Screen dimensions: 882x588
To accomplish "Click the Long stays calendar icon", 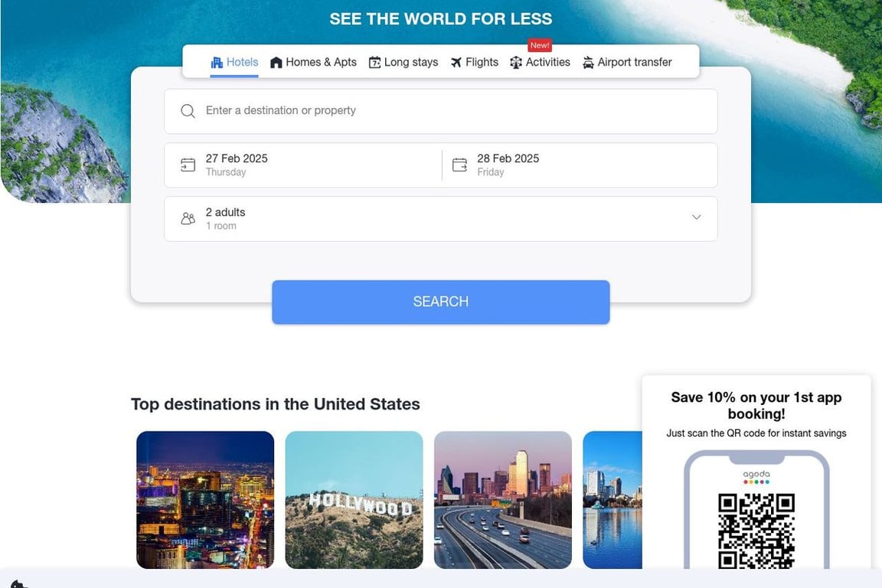I will pos(374,63).
